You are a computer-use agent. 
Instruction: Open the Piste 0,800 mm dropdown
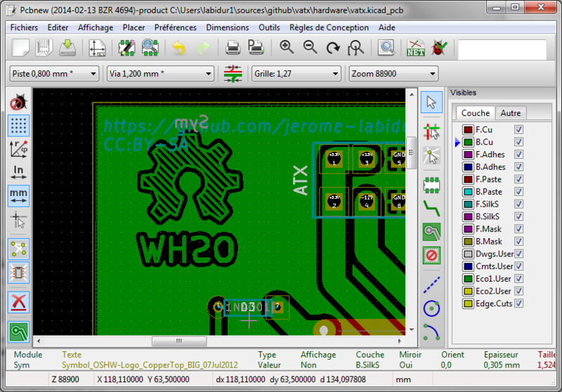coord(54,74)
